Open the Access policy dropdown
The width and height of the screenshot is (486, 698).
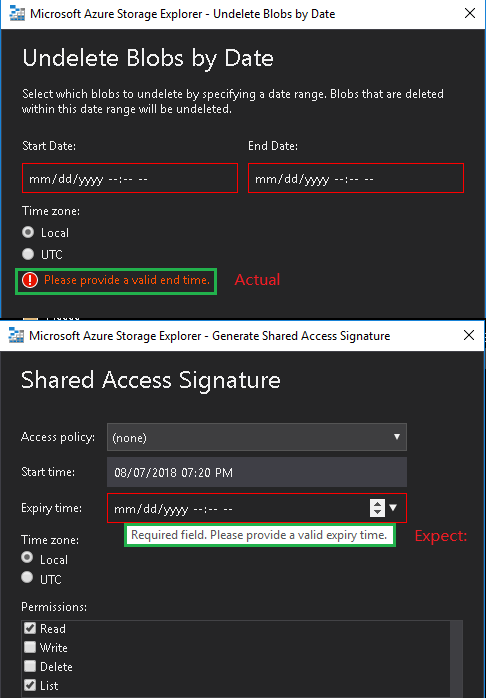coord(257,437)
